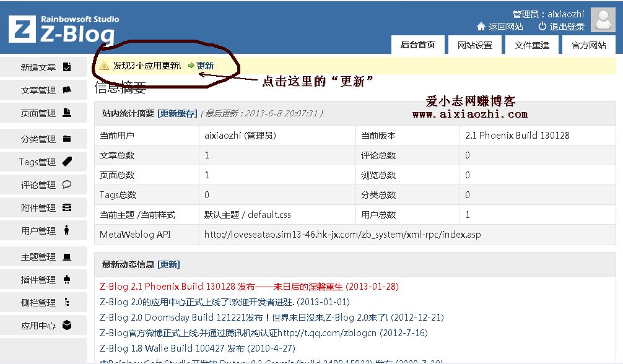Viewport: 623px width, 364px height.
Task: Click the 退出登录 link
Action: tap(567, 27)
